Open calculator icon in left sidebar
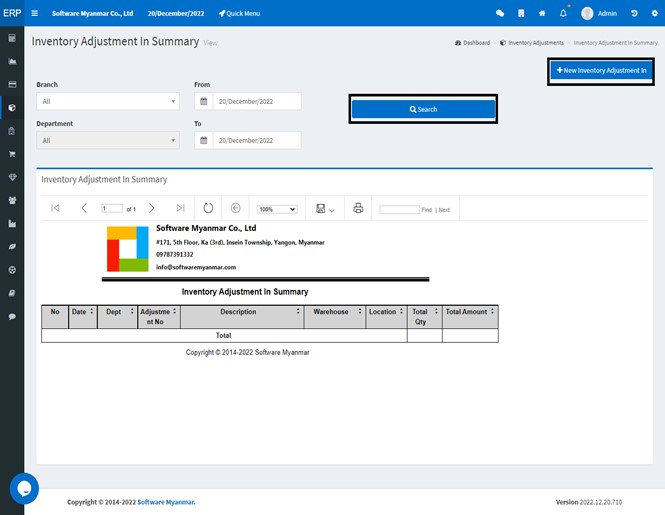The image size is (665, 515). tap(12, 38)
